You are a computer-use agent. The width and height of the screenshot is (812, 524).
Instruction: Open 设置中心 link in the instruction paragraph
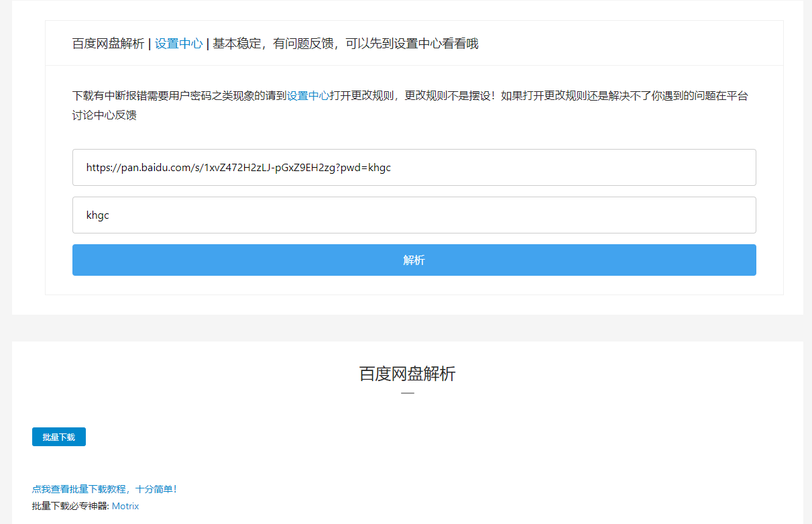308,96
